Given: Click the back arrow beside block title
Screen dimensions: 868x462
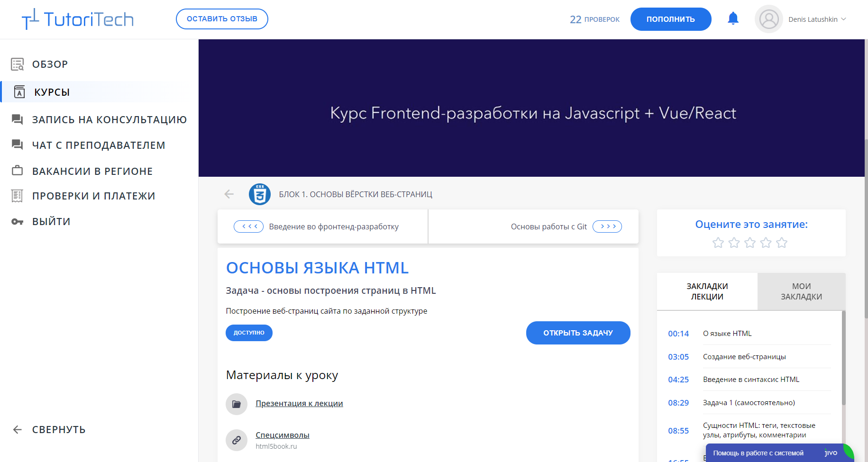Looking at the screenshot, I should [x=229, y=194].
